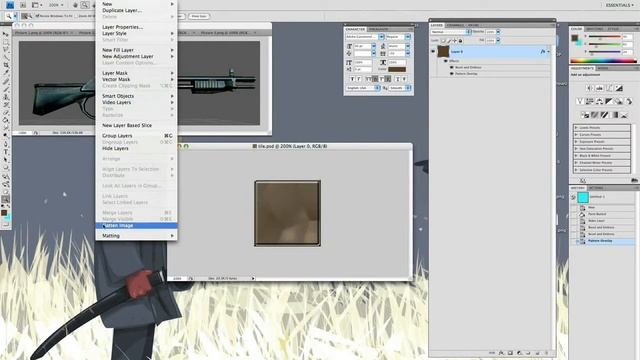Hide the Pattern Overlay effect in Layers

(451, 74)
